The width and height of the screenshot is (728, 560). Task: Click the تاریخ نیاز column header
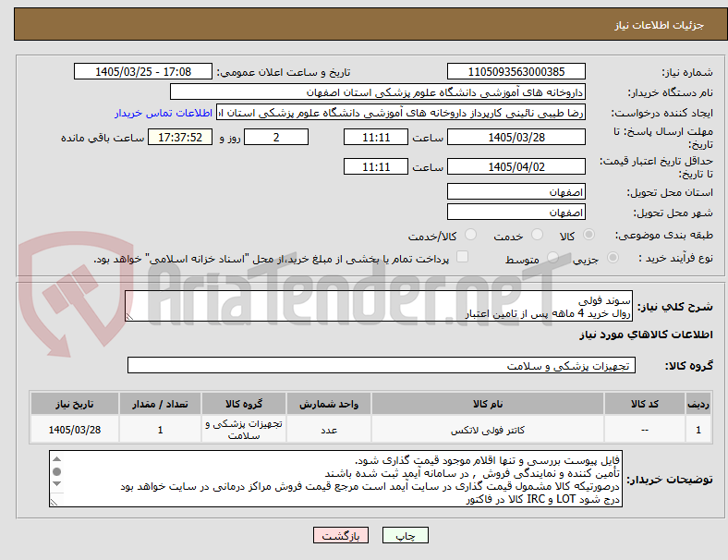(x=75, y=404)
